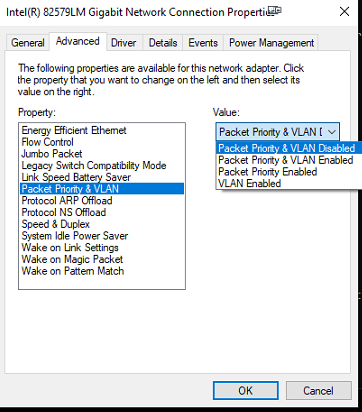This screenshot has height=412, width=362.
Task: Select Flow Control property
Action: [102, 142]
